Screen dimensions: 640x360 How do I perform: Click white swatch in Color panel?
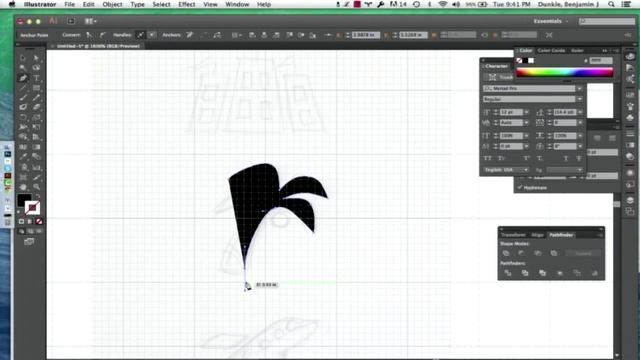tap(531, 60)
